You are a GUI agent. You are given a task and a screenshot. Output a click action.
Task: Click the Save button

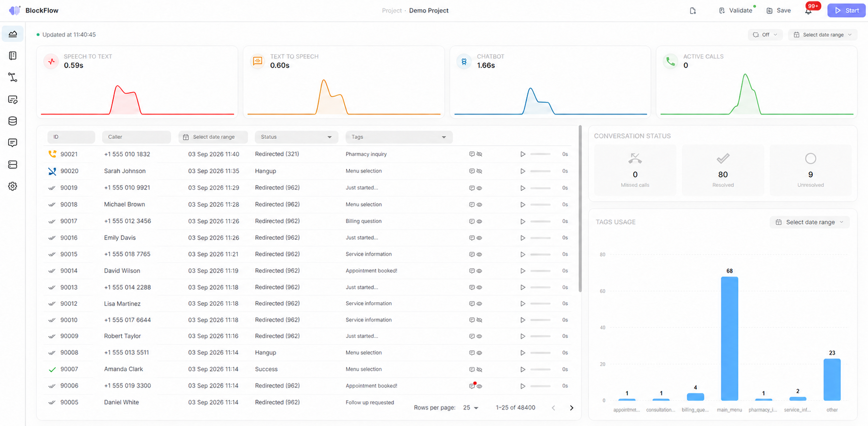click(x=778, y=11)
